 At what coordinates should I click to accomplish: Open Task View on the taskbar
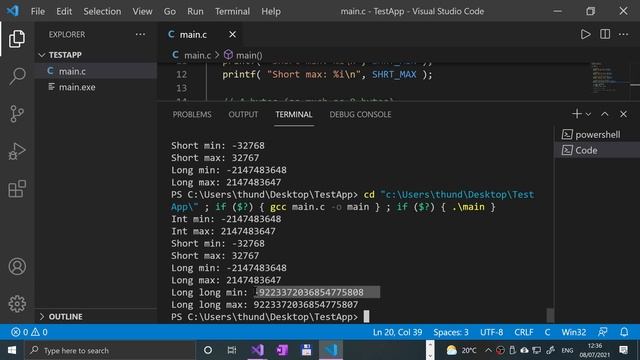232,350
